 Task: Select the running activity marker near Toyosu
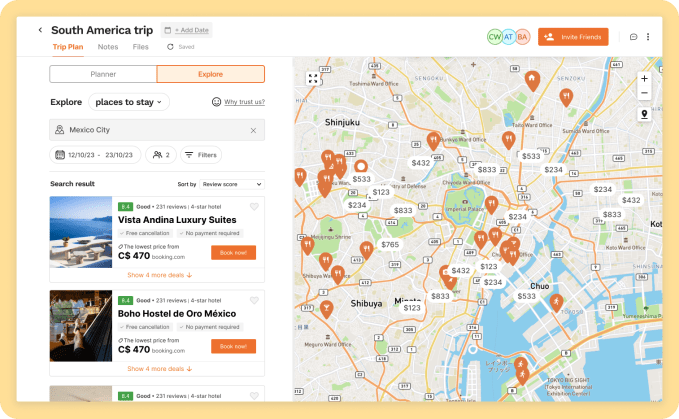(x=556, y=303)
